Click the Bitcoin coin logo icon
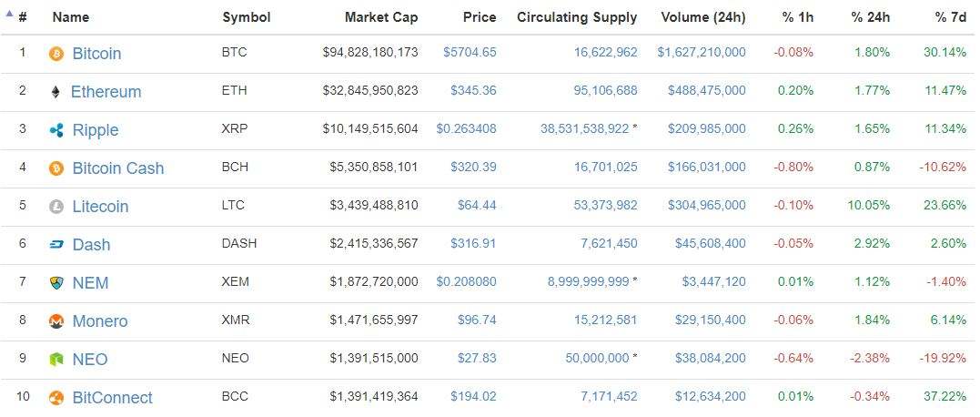 tap(56, 54)
